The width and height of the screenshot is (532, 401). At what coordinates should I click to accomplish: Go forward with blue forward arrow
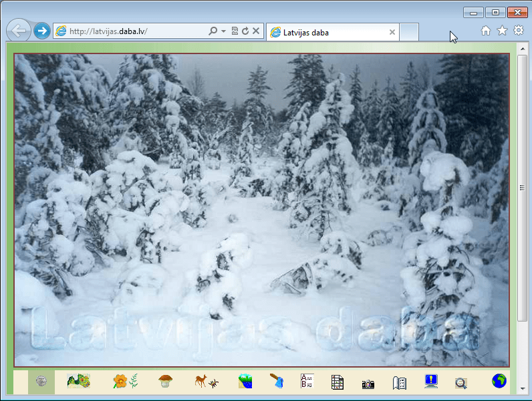[x=42, y=31]
